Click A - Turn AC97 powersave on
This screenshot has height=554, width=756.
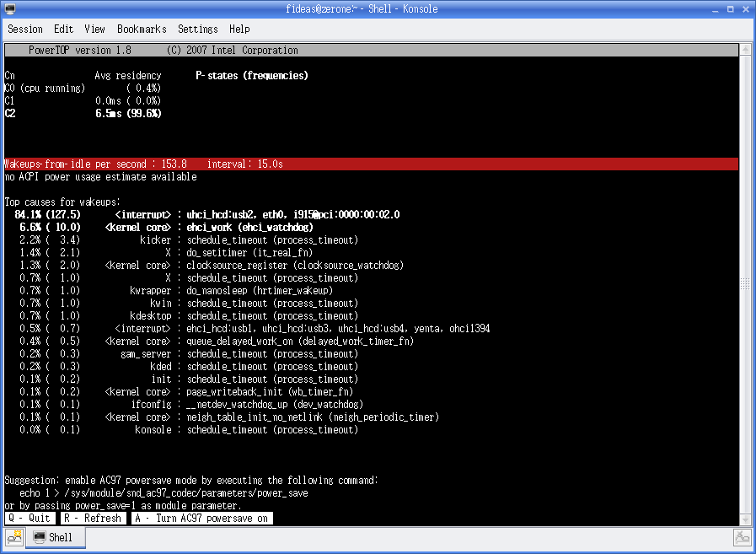[x=201, y=519]
